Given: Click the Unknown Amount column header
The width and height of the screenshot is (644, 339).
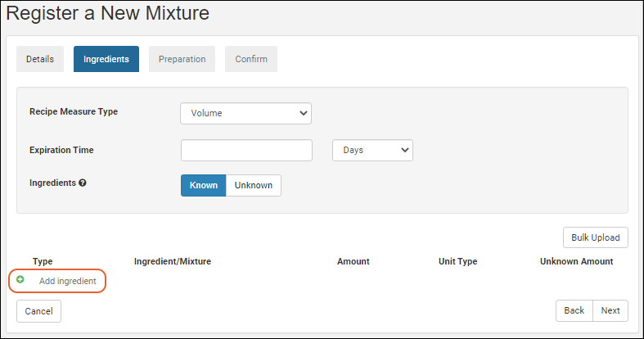Looking at the screenshot, I should click(576, 261).
